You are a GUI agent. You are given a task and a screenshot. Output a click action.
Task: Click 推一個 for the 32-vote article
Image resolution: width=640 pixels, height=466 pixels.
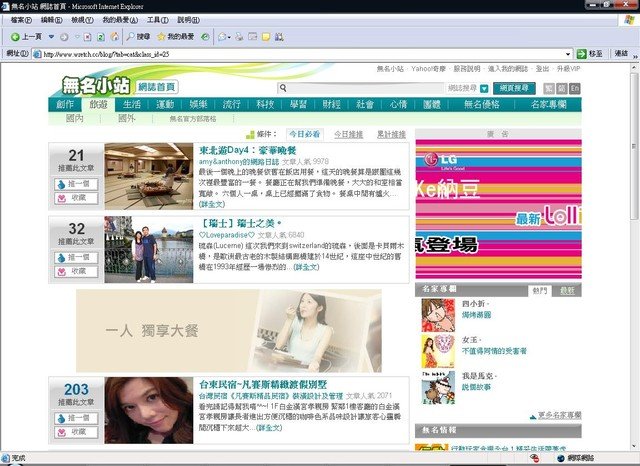coord(76,257)
